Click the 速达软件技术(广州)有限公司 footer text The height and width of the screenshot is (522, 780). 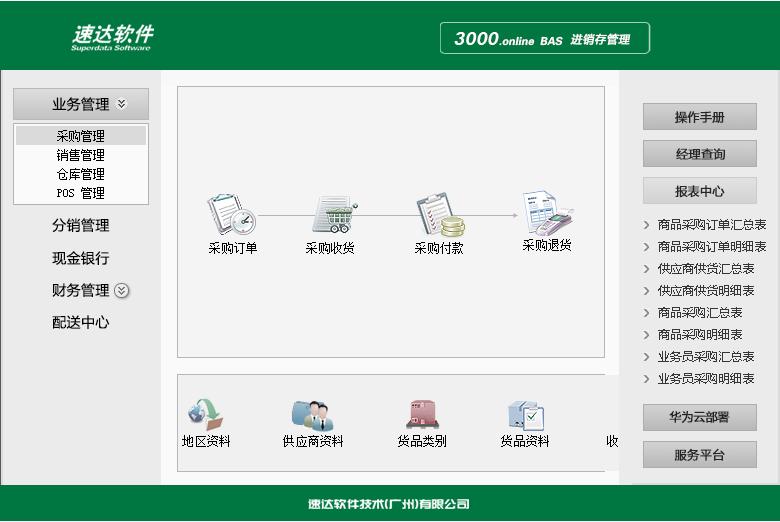point(389,504)
